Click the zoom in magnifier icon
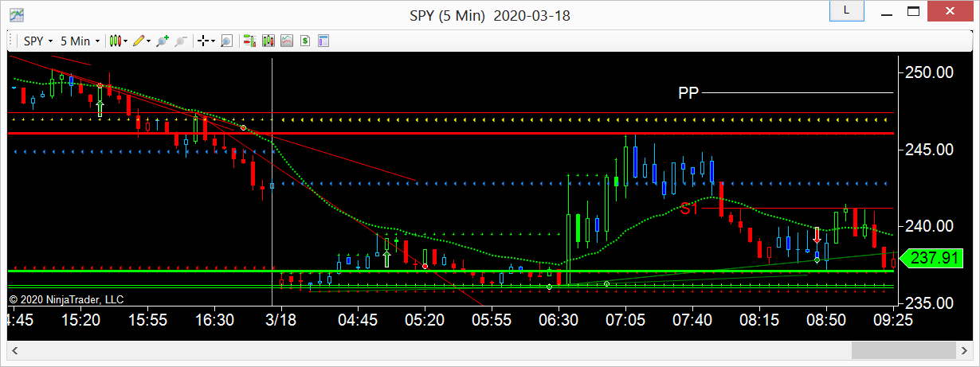Viewport: 980px width, 367px height. coord(163,41)
